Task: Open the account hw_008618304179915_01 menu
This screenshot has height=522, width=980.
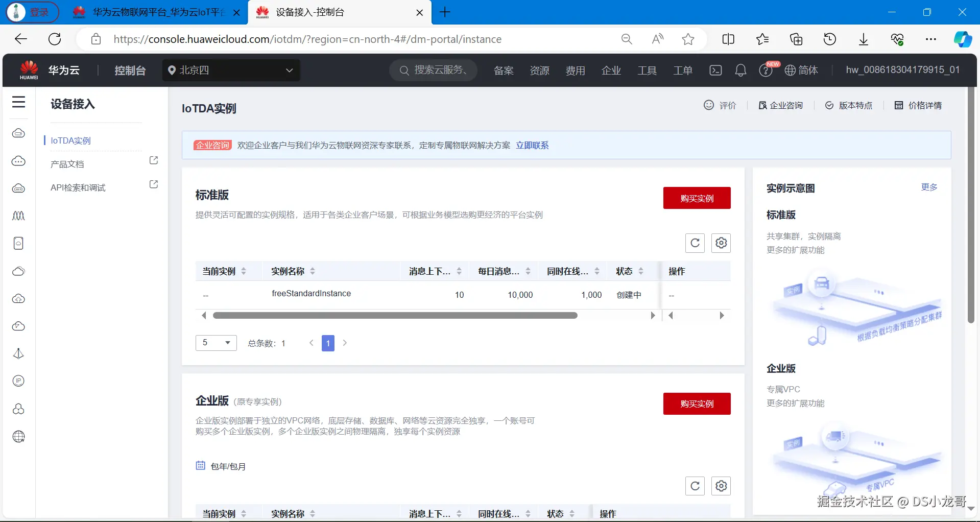Action: pyautogui.click(x=903, y=70)
